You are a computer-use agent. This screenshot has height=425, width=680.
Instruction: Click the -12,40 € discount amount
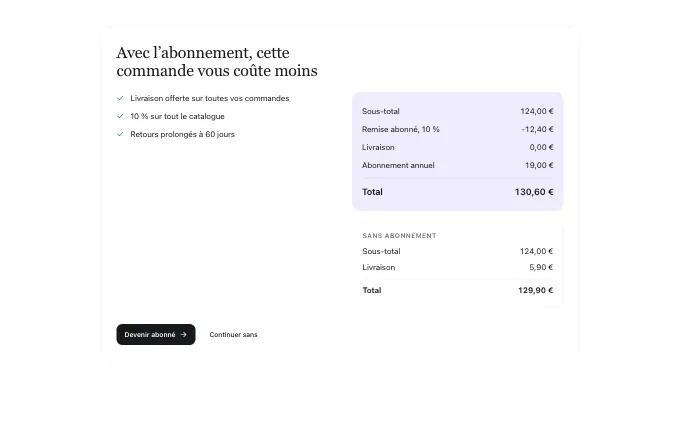537,129
